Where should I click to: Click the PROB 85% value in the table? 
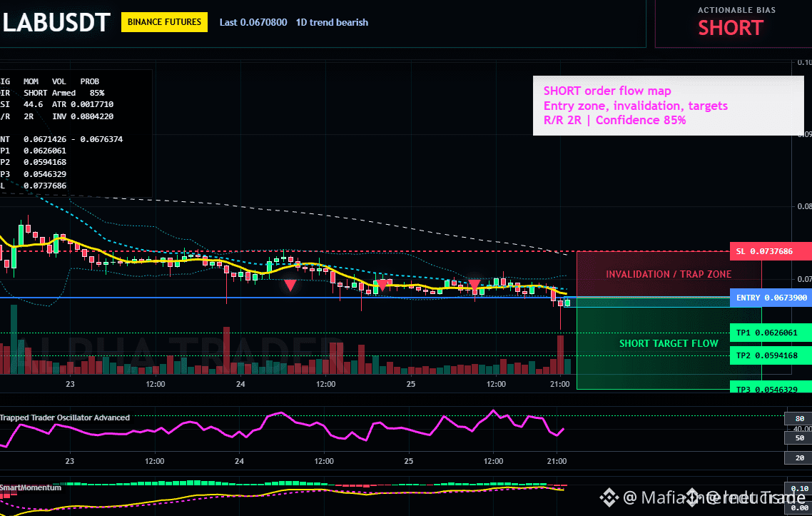[x=97, y=93]
